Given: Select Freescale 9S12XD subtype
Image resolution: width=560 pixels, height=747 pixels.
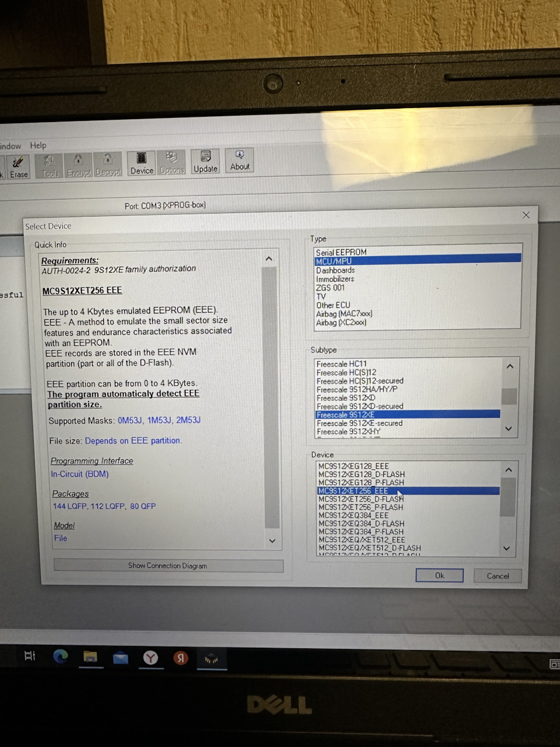Looking at the screenshot, I should [x=408, y=398].
